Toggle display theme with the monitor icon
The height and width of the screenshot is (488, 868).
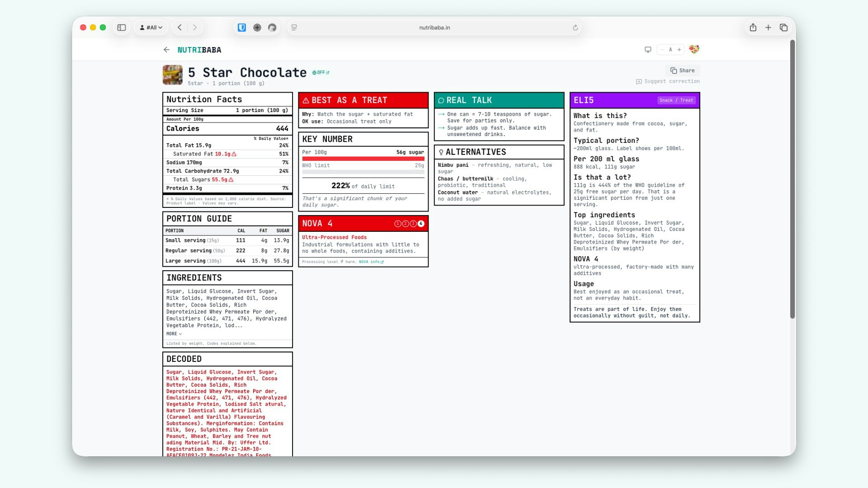(648, 50)
